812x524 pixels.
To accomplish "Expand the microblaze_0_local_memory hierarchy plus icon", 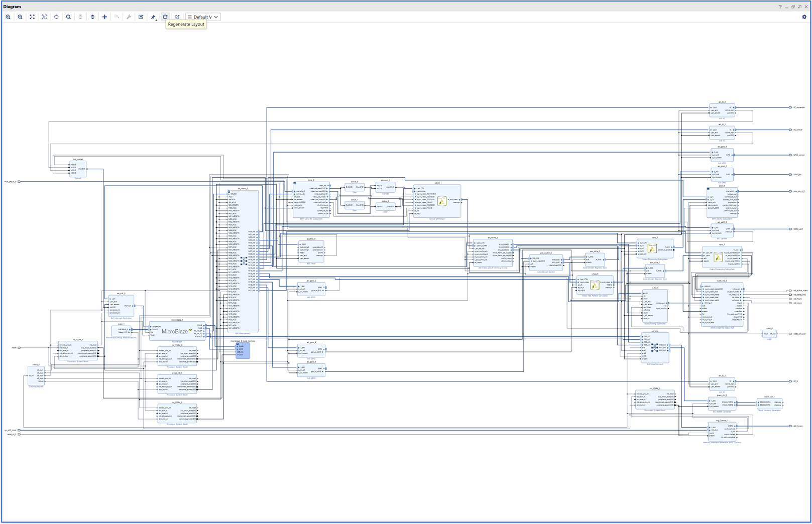I will [238, 344].
